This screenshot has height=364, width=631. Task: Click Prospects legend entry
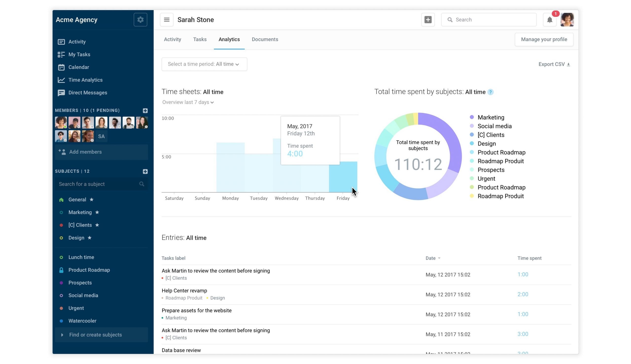pos(487,170)
